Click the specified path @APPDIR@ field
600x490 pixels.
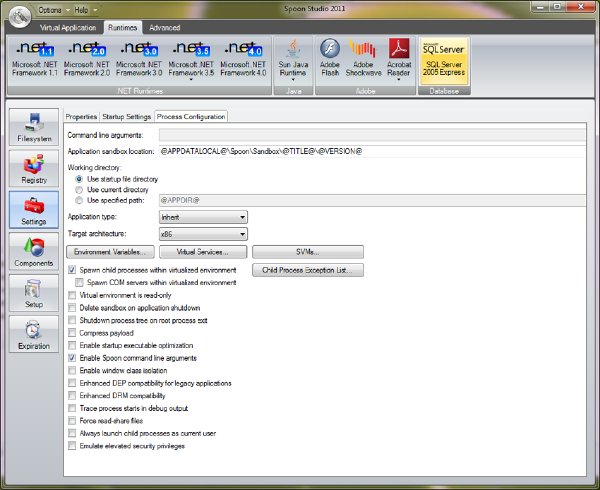372,200
